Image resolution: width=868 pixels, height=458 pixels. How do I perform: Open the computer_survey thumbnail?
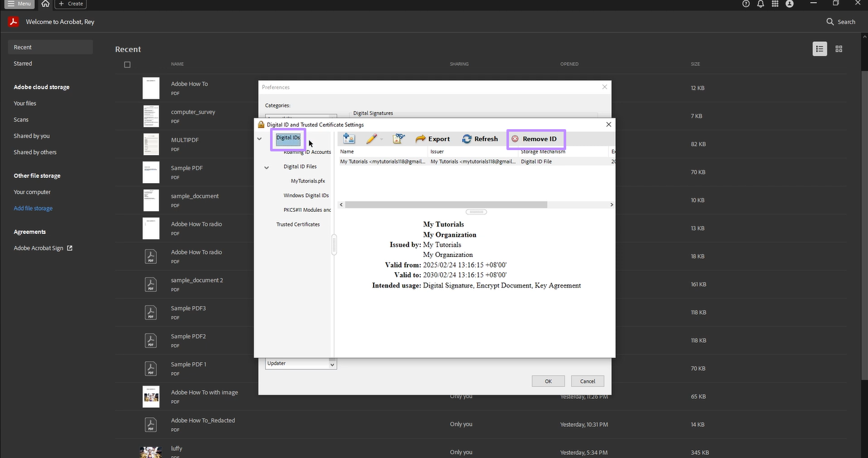click(151, 116)
